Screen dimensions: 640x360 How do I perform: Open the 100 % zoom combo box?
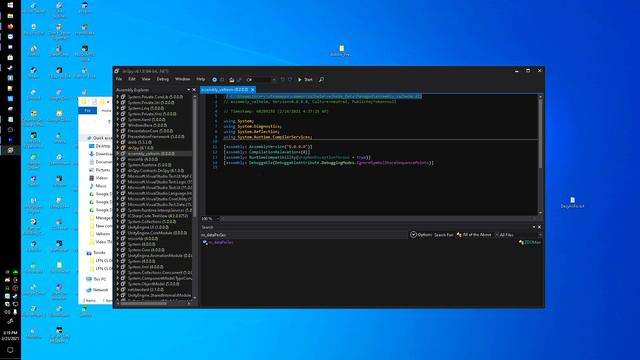point(210,219)
